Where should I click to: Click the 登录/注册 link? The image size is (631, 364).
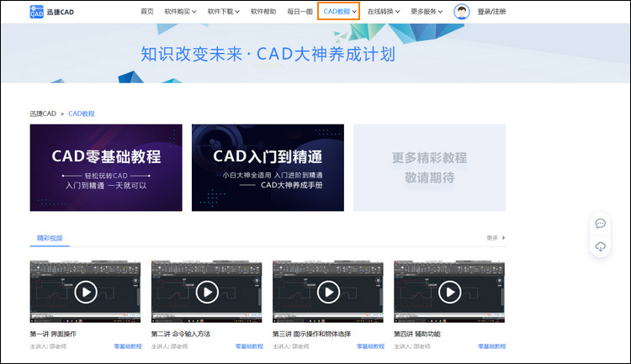click(491, 12)
